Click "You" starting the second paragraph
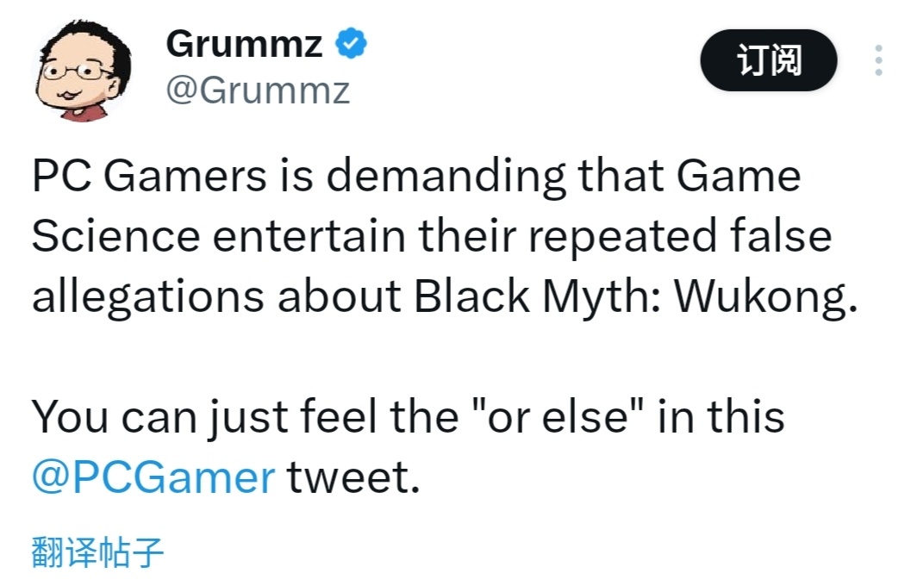Image resolution: width=924 pixels, height=586 pixels. (x=69, y=417)
